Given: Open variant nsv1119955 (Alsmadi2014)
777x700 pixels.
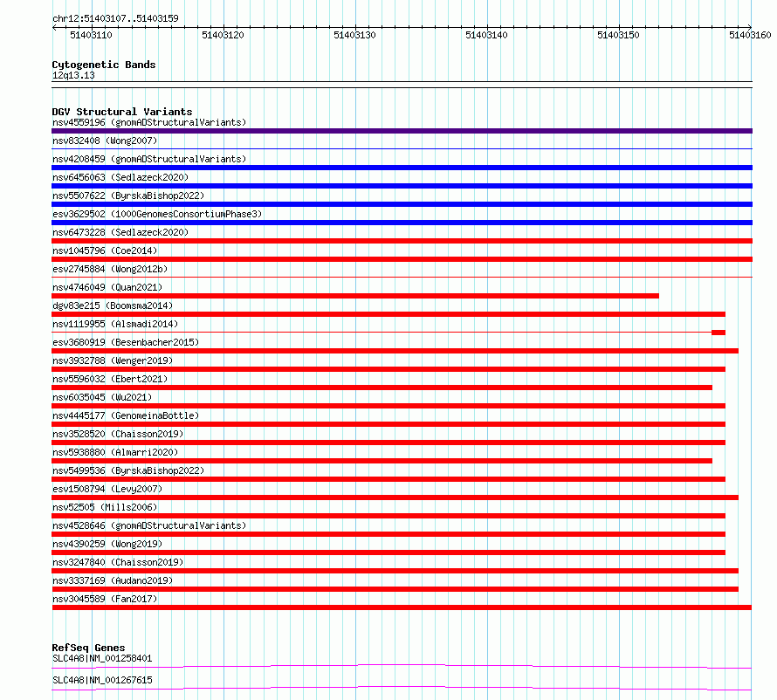Looking at the screenshot, I should coord(115,324).
